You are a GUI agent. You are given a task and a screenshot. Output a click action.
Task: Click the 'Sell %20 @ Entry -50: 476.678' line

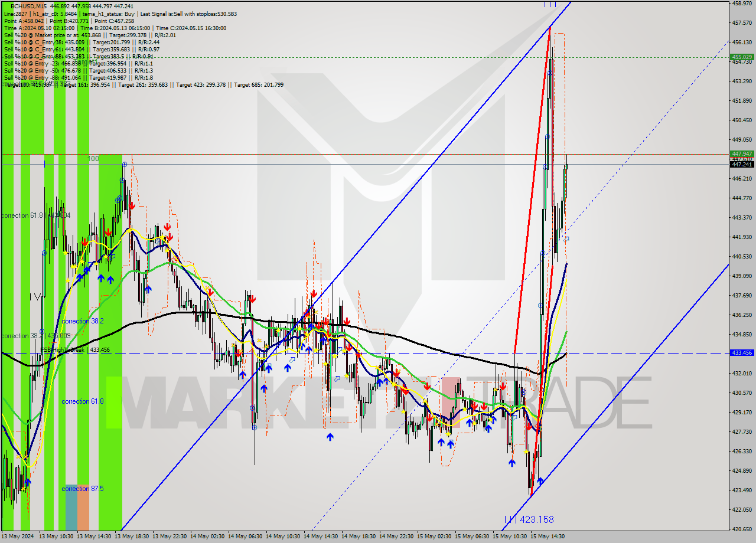point(45,70)
